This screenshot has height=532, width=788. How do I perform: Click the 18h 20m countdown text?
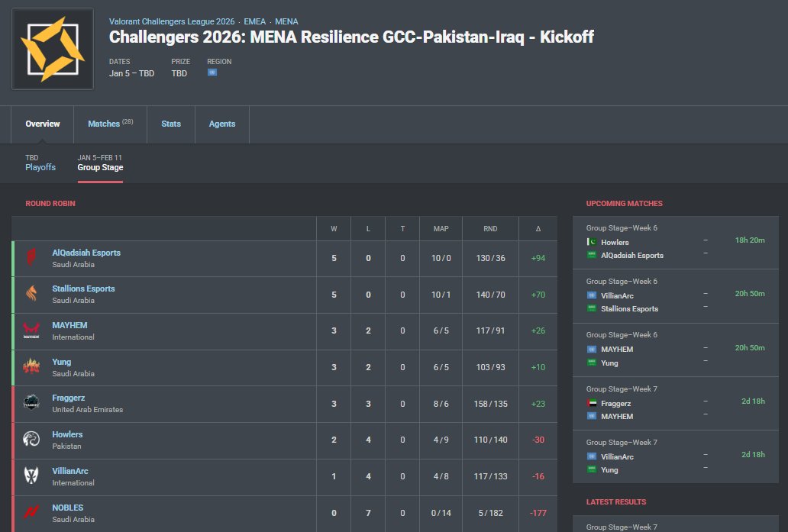pyautogui.click(x=750, y=240)
